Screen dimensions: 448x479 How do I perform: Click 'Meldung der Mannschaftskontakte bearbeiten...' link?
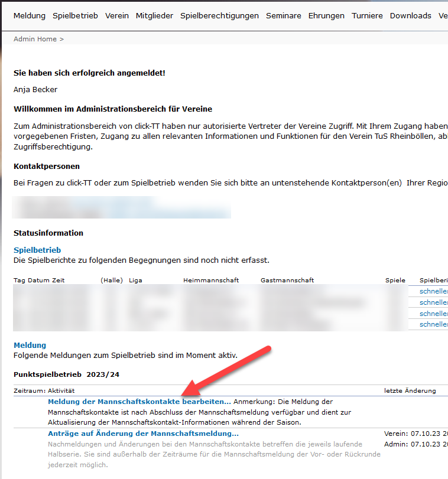click(x=139, y=402)
